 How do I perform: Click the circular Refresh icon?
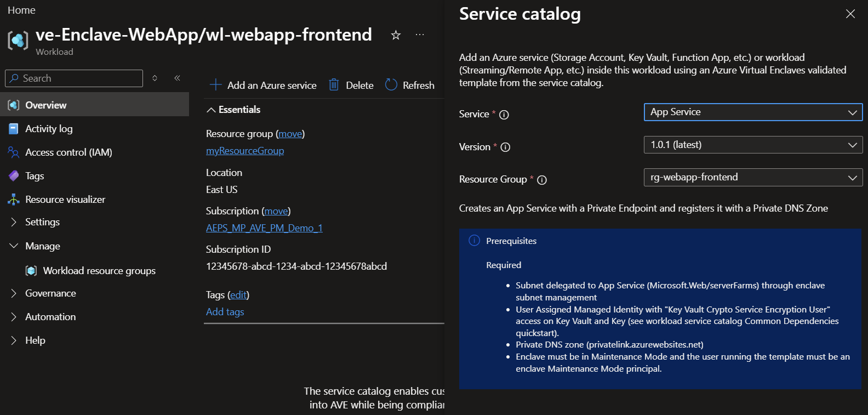point(391,84)
